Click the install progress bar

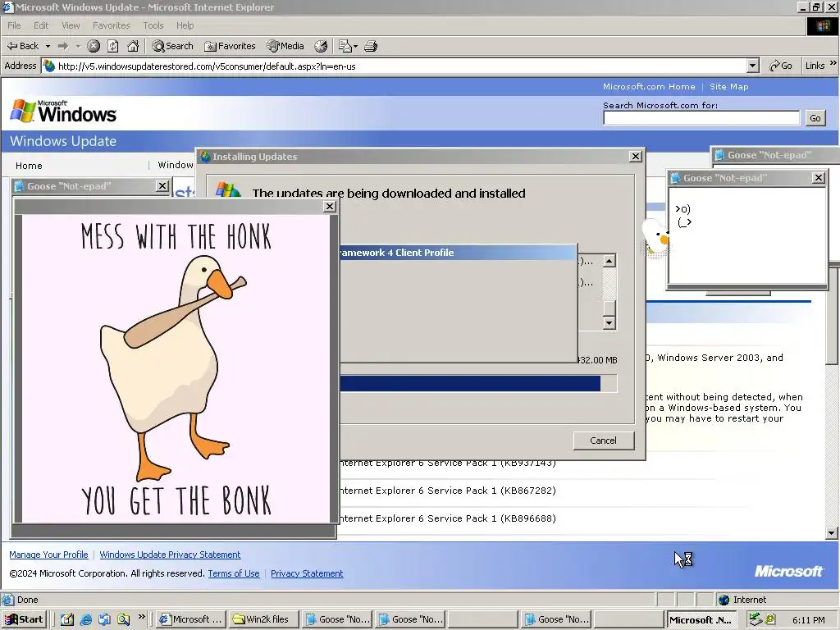(478, 384)
